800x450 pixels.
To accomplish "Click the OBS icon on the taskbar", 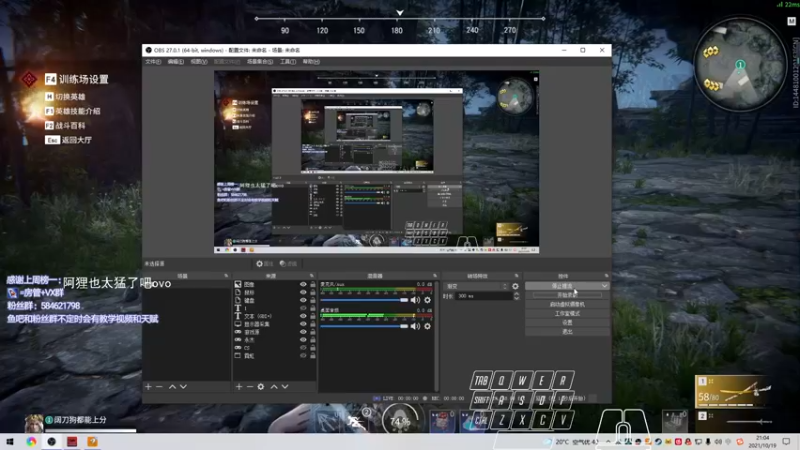I will click(52, 442).
